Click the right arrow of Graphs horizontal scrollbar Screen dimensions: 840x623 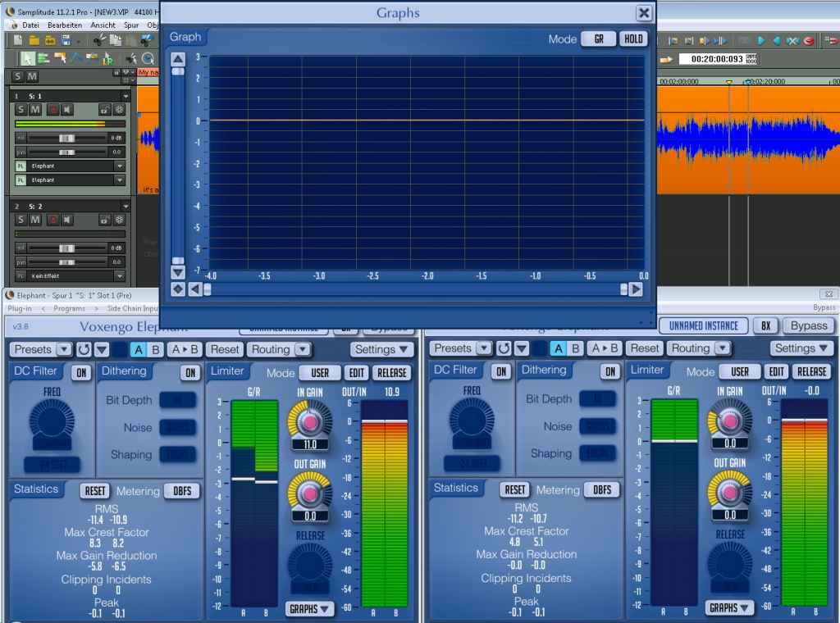coord(636,289)
